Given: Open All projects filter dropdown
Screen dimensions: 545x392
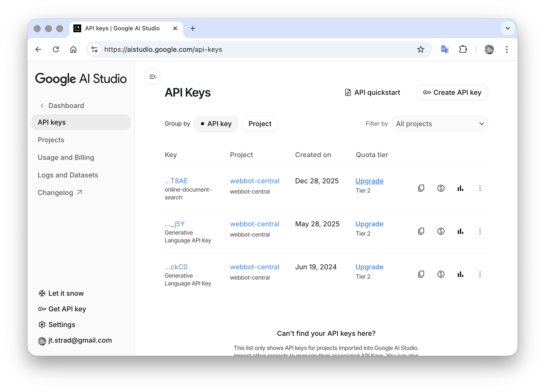Looking at the screenshot, I should tap(440, 124).
